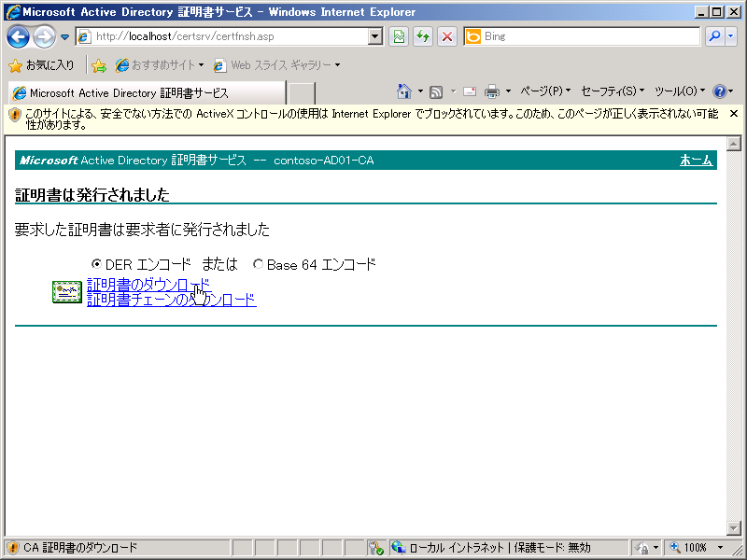Image resolution: width=747 pixels, height=560 pixels.
Task: Click the Forward navigation arrow
Action: coord(44,36)
